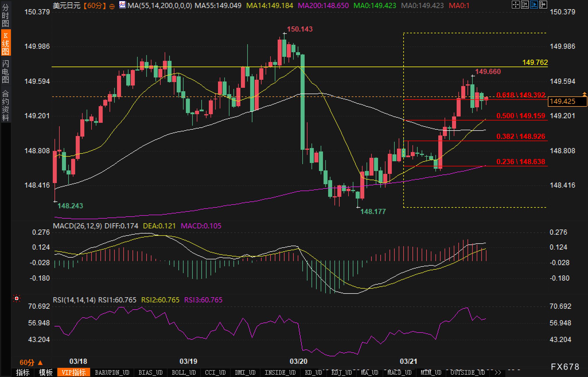The height and width of the screenshot is (377, 588).
Task: Click the orange circle-plus icon beside 60分
Action: click(x=112, y=6)
